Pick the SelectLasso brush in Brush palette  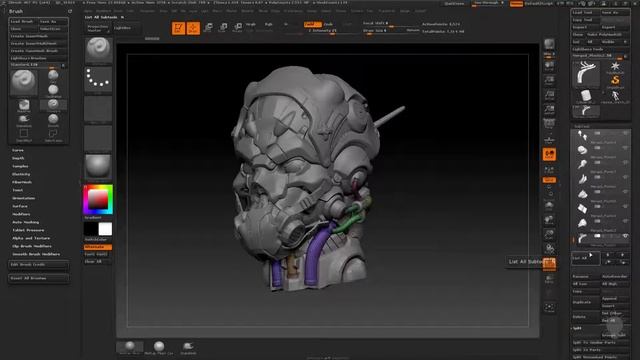pyautogui.click(x=53, y=135)
